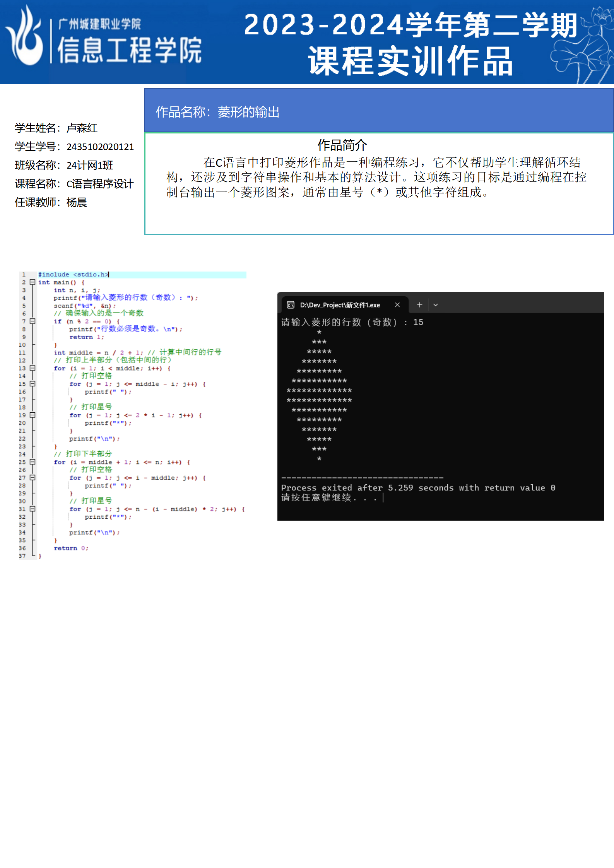Collapse the lower-half for fold on line 25

(33, 462)
